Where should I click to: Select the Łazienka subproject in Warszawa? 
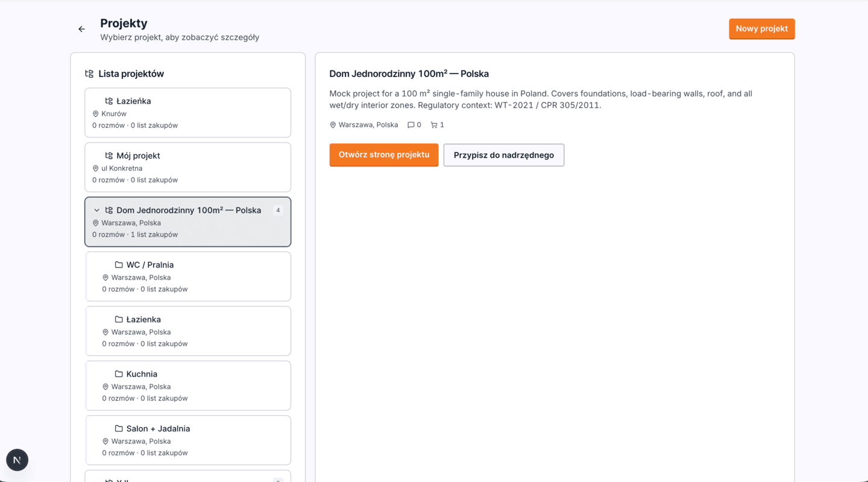[x=188, y=331]
